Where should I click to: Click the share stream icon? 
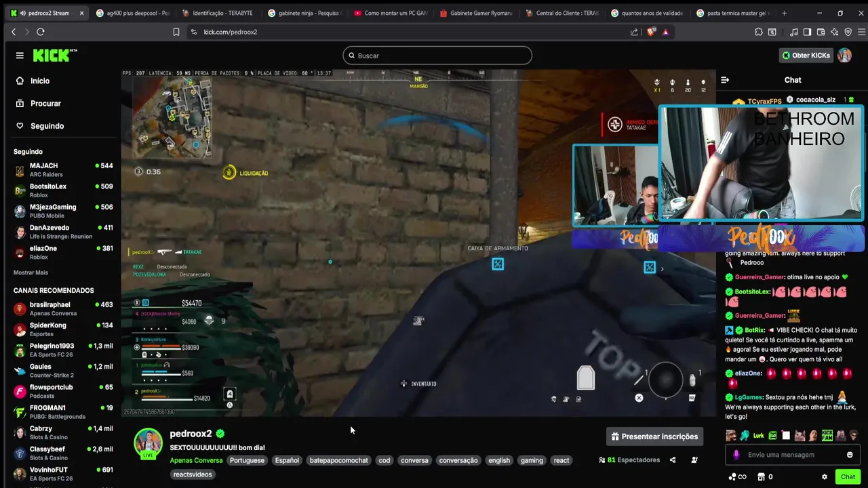click(x=673, y=460)
